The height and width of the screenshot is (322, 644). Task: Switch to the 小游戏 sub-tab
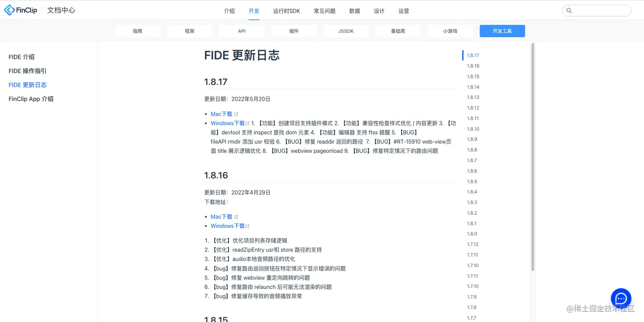pos(450,31)
